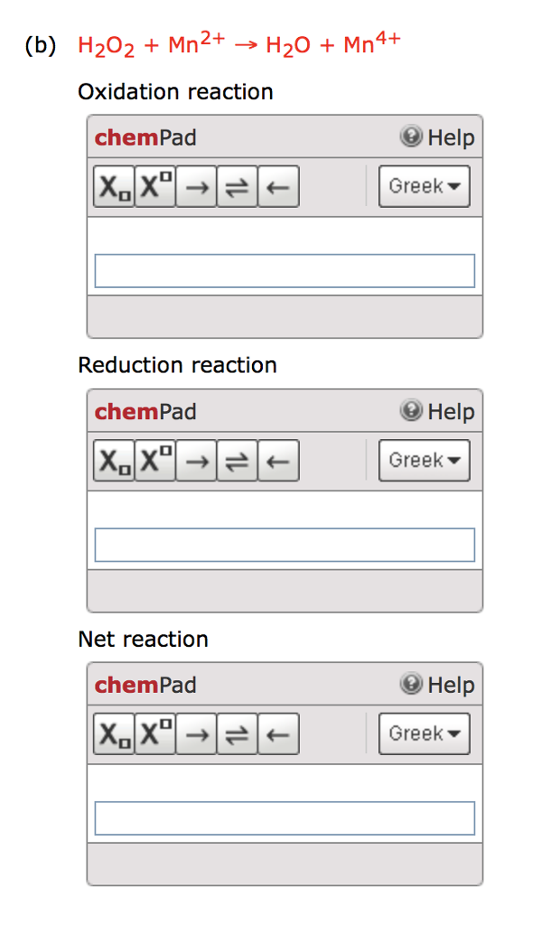Open the Greek dropdown in the Reduction chemPad

424,460
